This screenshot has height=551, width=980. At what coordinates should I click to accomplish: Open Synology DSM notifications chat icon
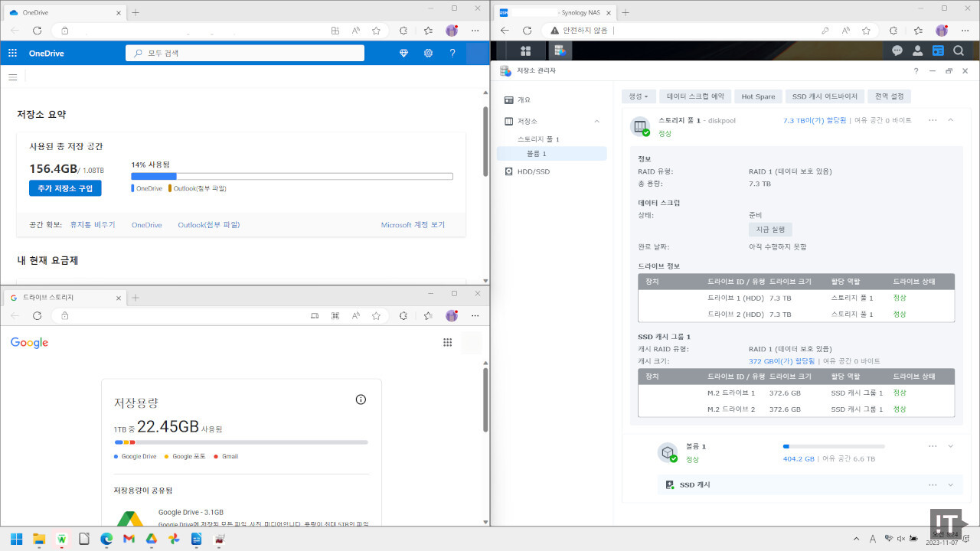[x=897, y=51]
